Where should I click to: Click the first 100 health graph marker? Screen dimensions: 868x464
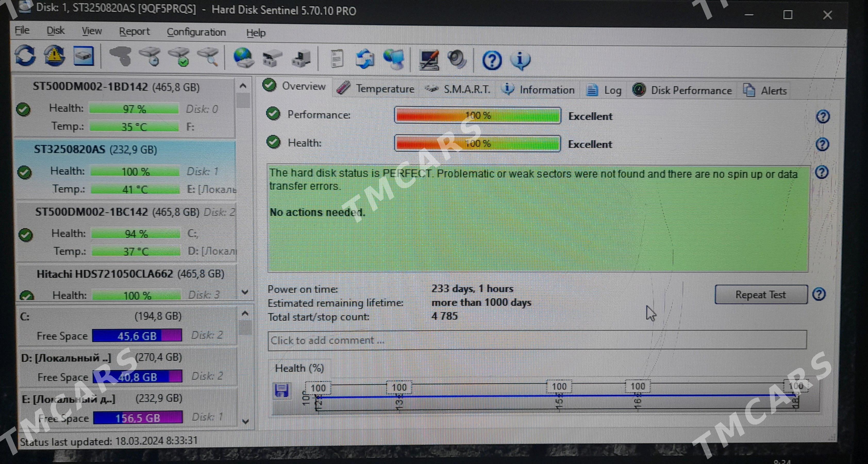(x=318, y=388)
